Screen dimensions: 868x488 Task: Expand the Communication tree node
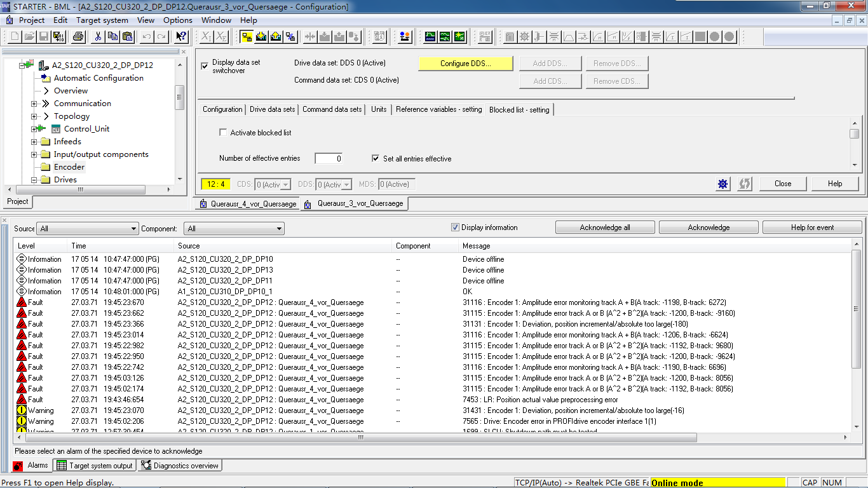pyautogui.click(x=34, y=104)
